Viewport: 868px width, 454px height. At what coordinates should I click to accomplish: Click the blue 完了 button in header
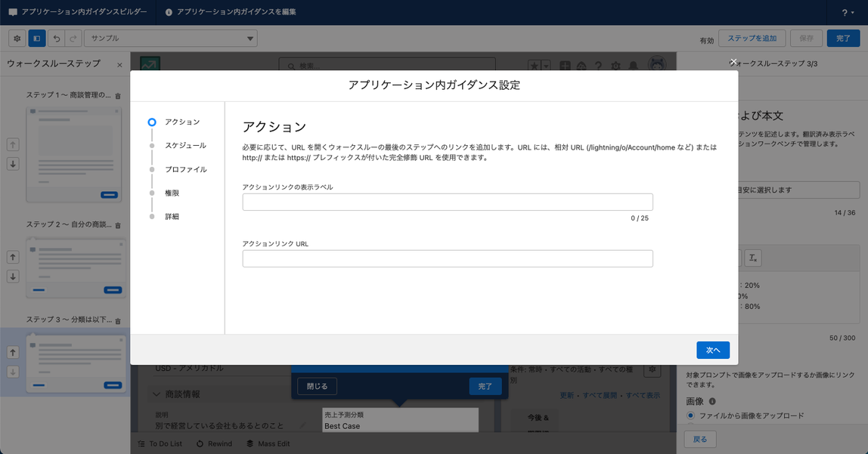pos(843,39)
